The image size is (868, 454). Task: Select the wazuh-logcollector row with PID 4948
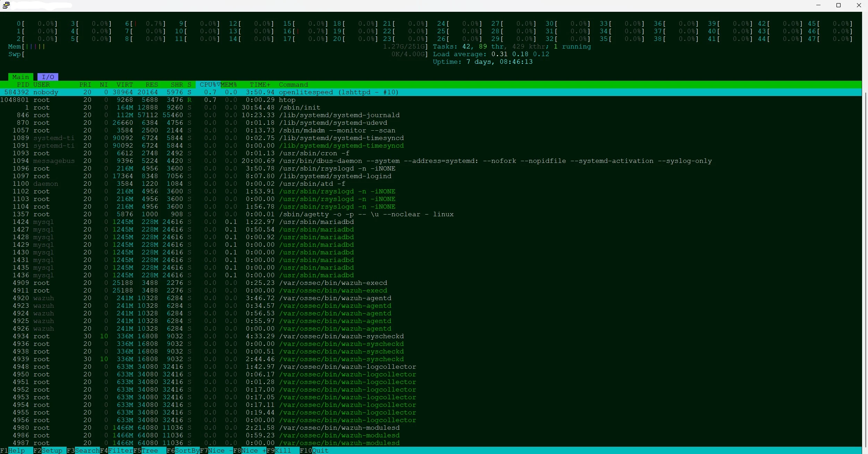click(x=431, y=367)
